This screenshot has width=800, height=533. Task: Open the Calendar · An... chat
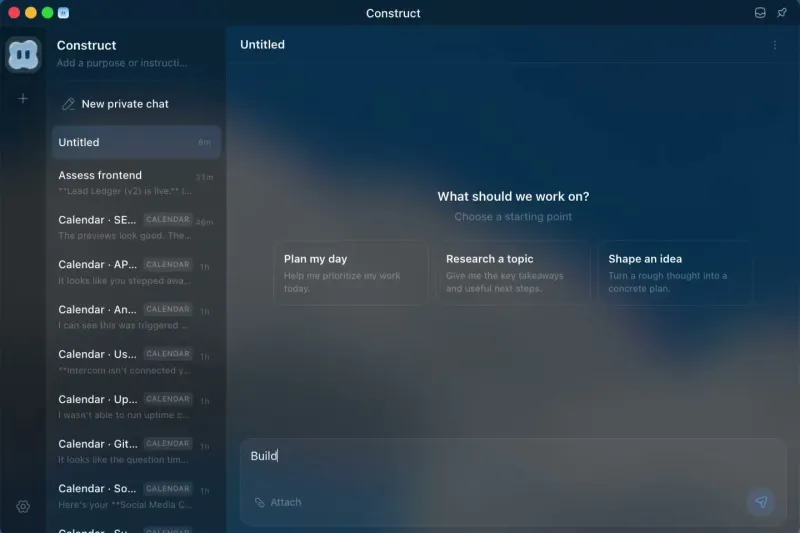(x=136, y=317)
